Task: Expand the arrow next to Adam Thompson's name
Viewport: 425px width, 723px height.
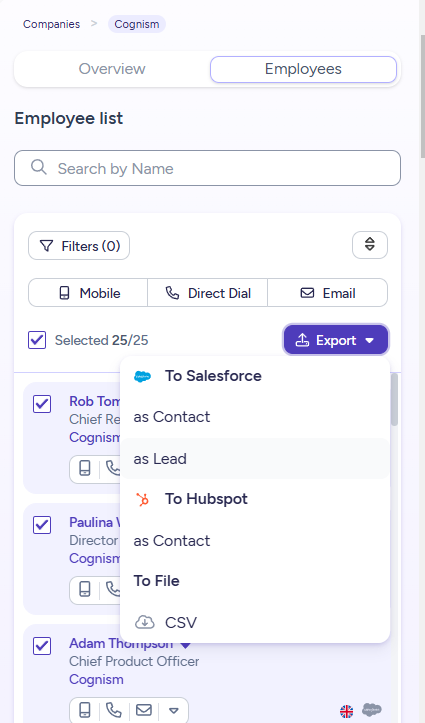Action: 185,645
